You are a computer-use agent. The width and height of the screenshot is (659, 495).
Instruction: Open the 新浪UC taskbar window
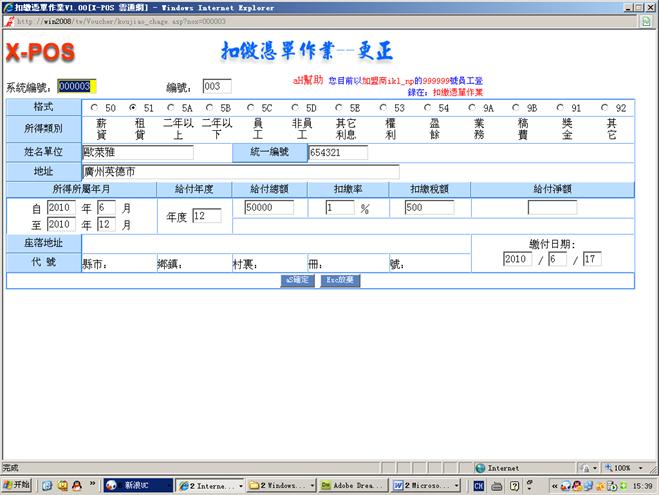tap(135, 485)
